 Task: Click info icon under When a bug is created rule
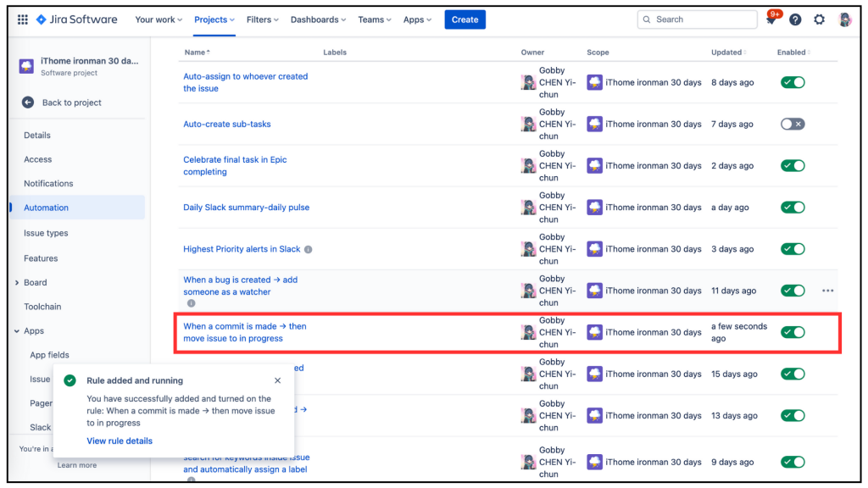(x=191, y=303)
